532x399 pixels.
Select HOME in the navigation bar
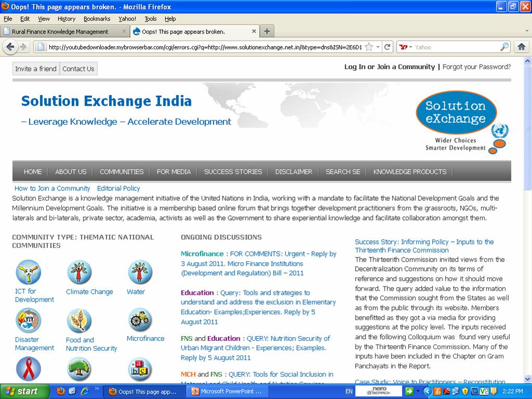[x=33, y=172]
